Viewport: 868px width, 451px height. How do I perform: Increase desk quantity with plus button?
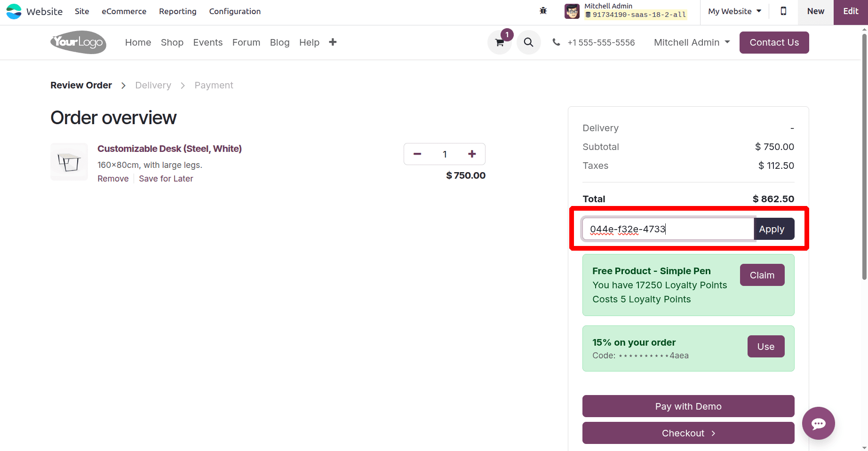(x=472, y=154)
